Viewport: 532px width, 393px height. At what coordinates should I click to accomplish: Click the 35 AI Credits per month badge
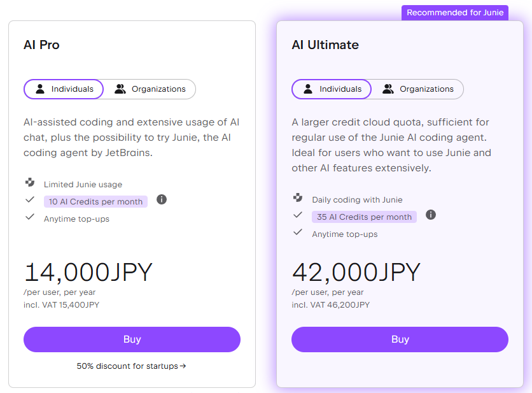(364, 217)
